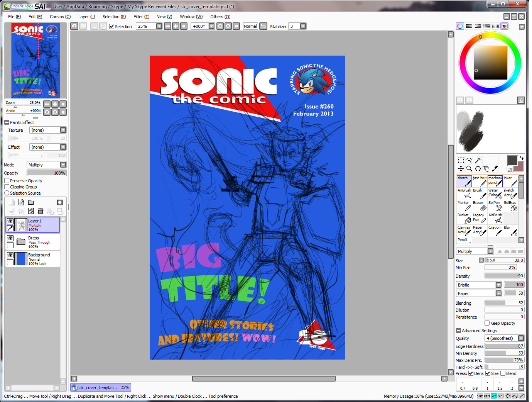This screenshot has height=402, width=532.
Task: Choose the Bucket fill tool
Action: pos(464,218)
